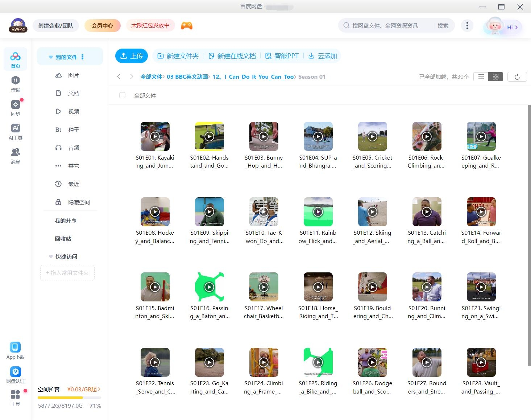Click the 上传 upload button

coord(131,56)
